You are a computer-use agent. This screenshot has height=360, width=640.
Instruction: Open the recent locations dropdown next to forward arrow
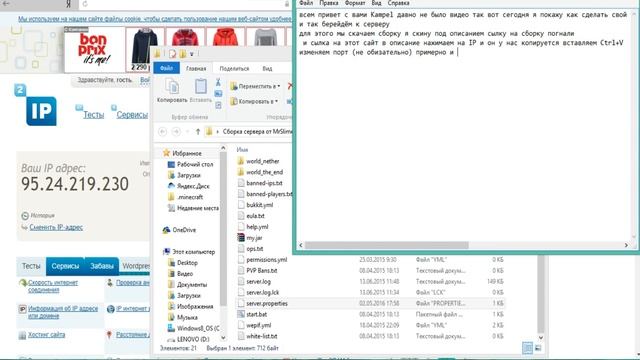point(187,131)
